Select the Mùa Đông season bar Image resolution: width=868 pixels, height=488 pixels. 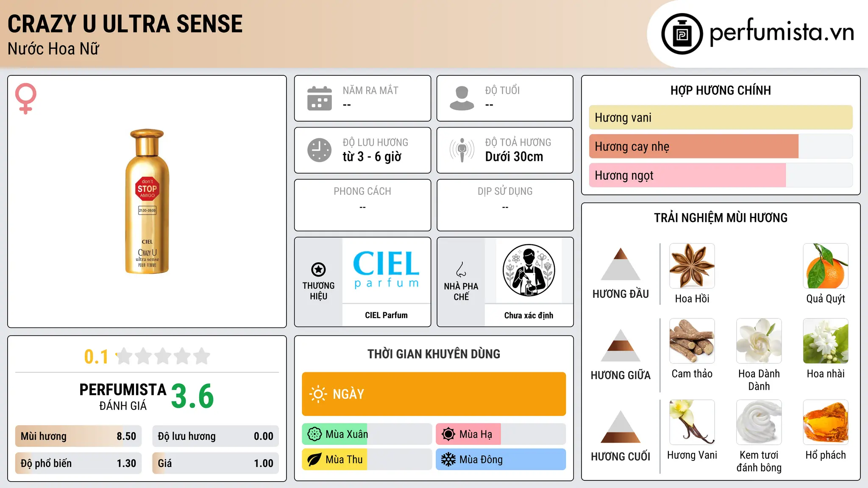point(501,460)
